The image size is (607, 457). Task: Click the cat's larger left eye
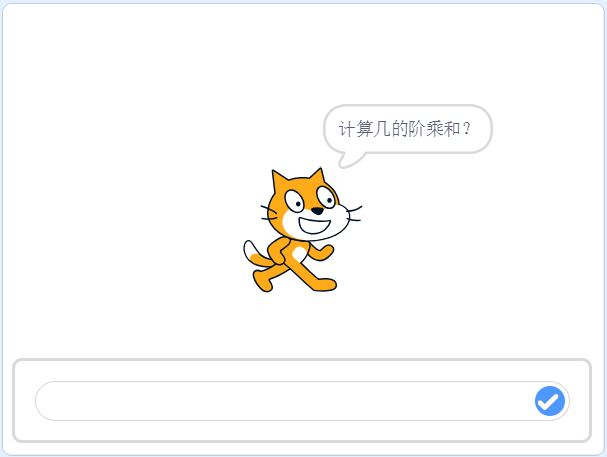point(295,202)
